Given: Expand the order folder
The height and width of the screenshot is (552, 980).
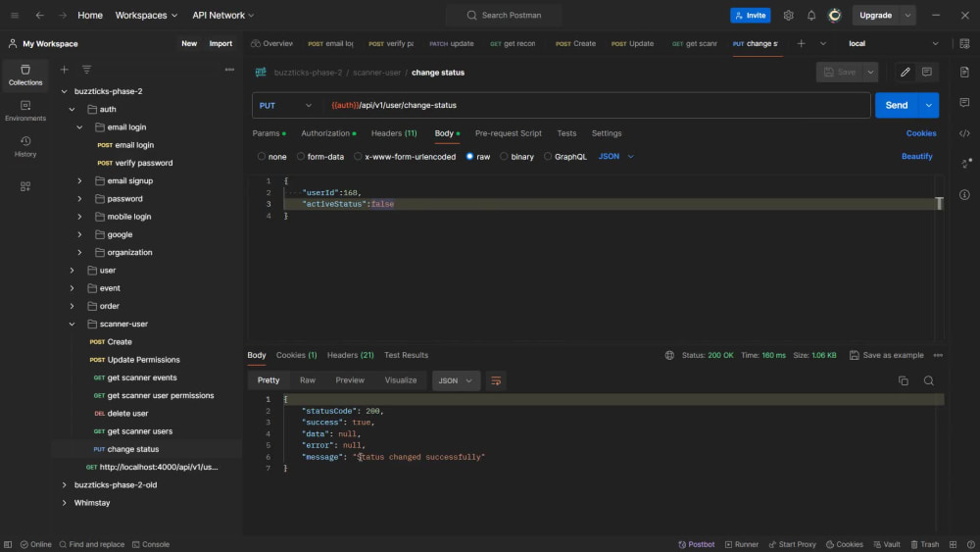Looking at the screenshot, I should [72, 306].
